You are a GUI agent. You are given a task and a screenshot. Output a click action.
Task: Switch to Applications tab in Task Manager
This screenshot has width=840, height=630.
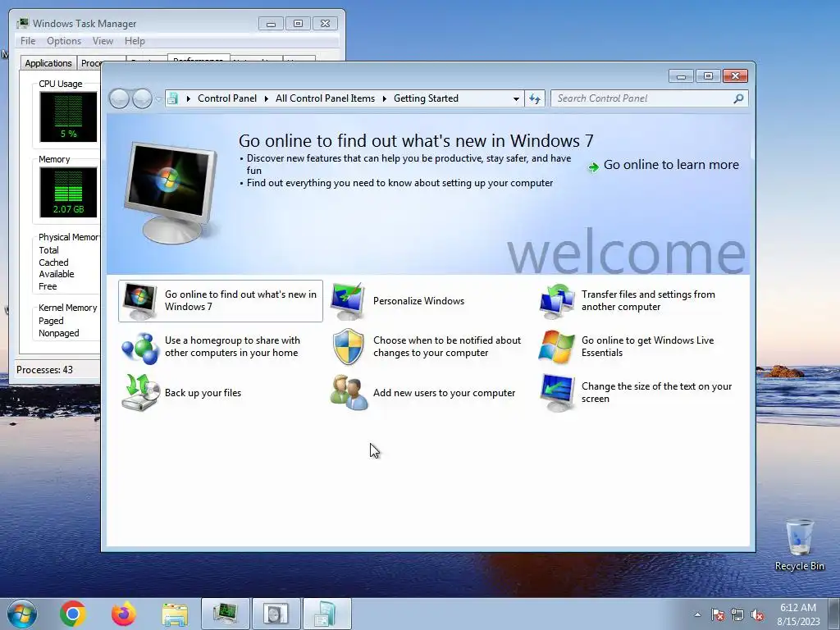click(x=48, y=63)
